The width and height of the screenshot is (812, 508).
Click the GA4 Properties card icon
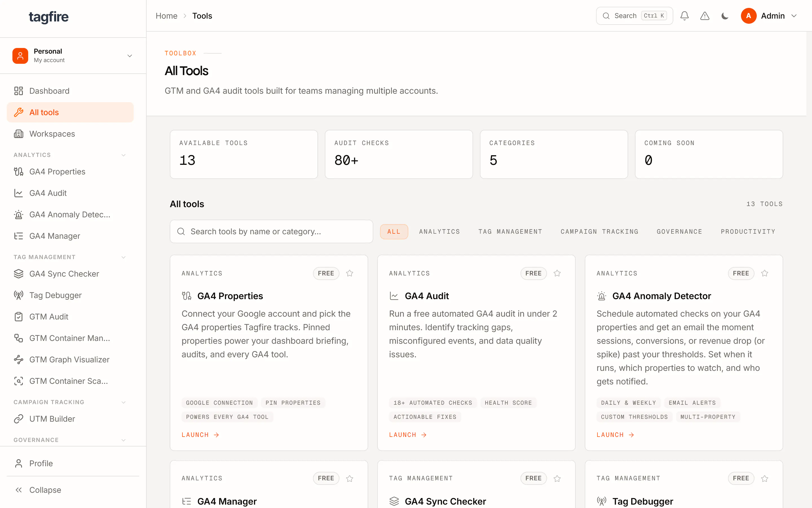click(x=187, y=296)
